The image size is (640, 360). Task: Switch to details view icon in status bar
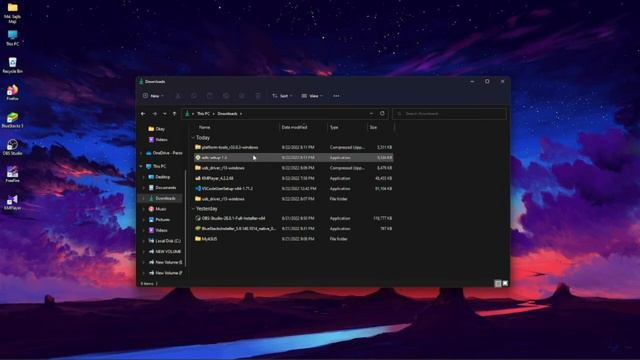[x=498, y=283]
